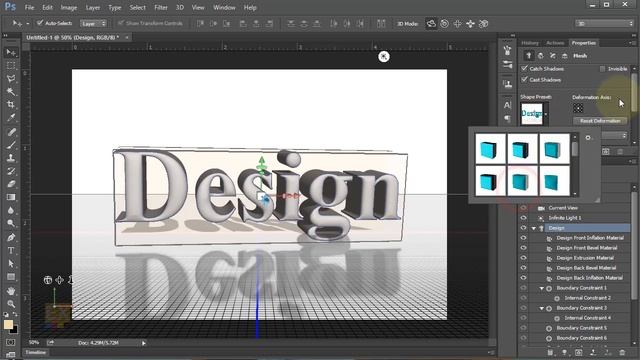Open Deform section in Properties panel

(540, 56)
